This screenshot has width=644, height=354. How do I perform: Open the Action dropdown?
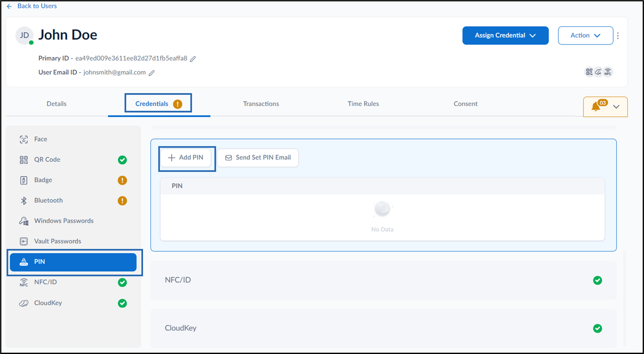pos(585,35)
